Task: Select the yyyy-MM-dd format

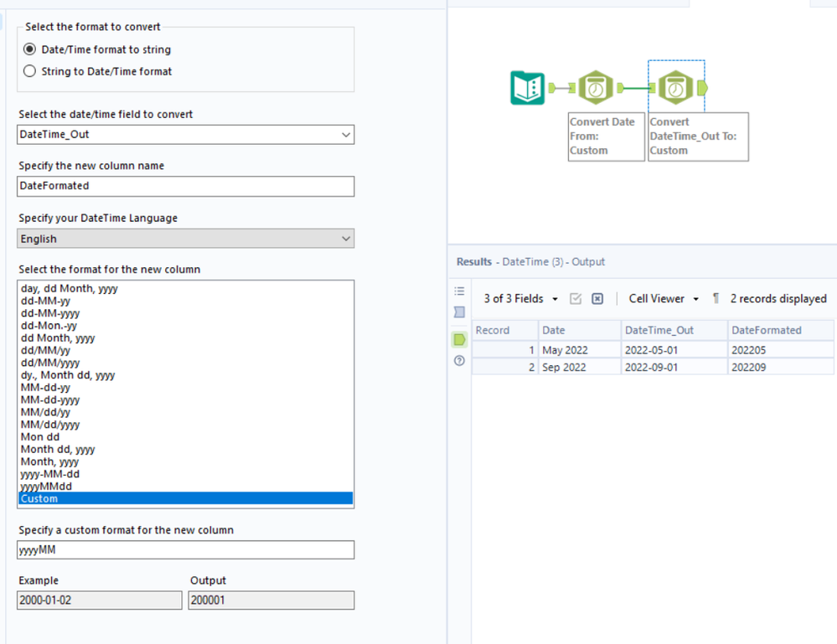Action: pyautogui.click(x=185, y=474)
